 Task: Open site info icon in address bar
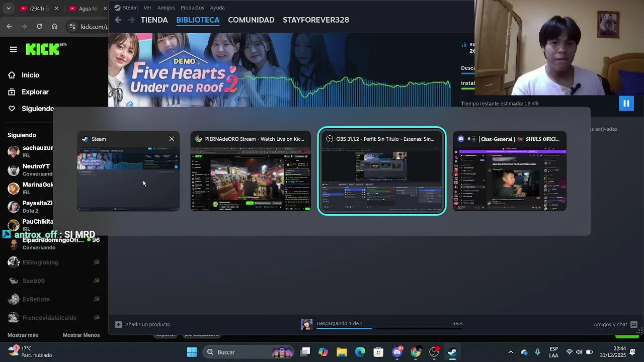point(72,27)
